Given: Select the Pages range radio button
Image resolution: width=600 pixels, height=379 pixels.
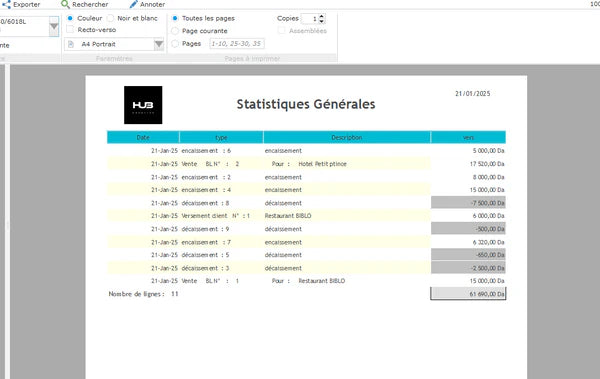Looking at the screenshot, I should tap(175, 44).
